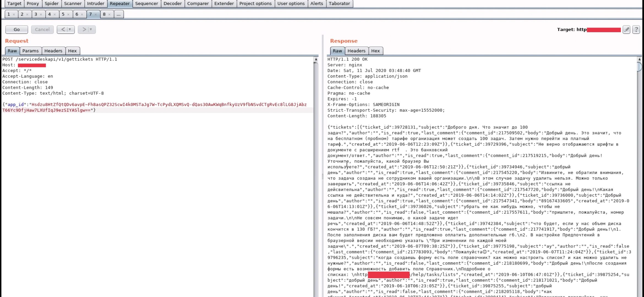The width and height of the screenshot is (644, 297).
Task: Close Repeater tab 3 with its x
Action: pyautogui.click(x=41, y=14)
